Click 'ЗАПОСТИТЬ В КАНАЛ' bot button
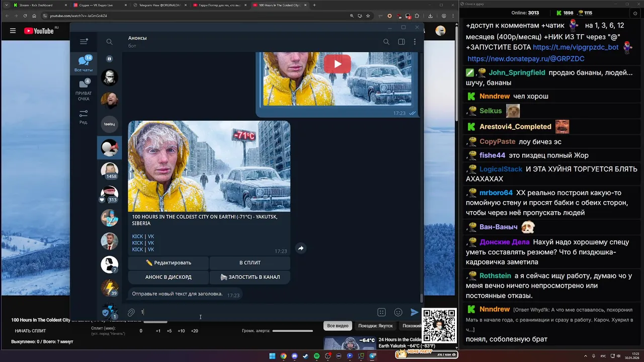This screenshot has height=362, width=644. (250, 277)
